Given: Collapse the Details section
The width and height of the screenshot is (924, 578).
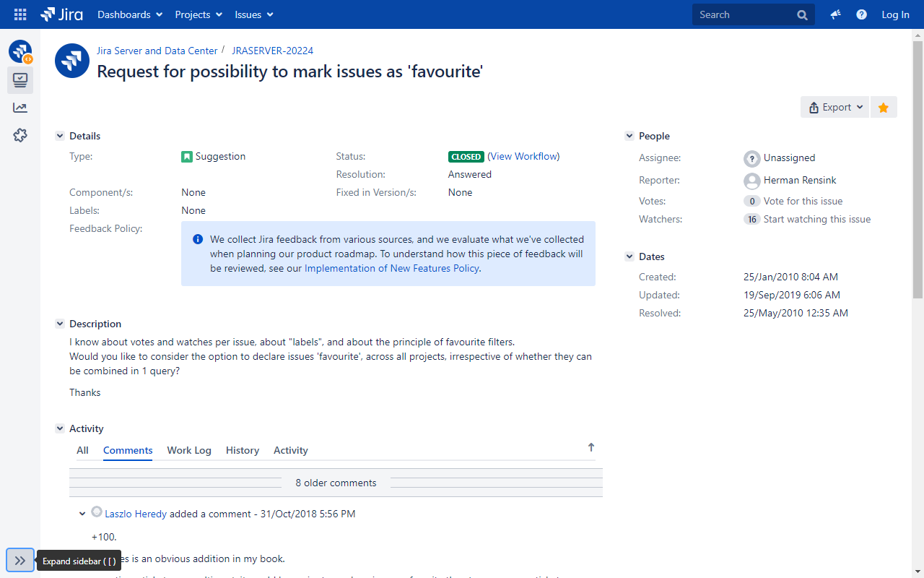Looking at the screenshot, I should (x=60, y=136).
